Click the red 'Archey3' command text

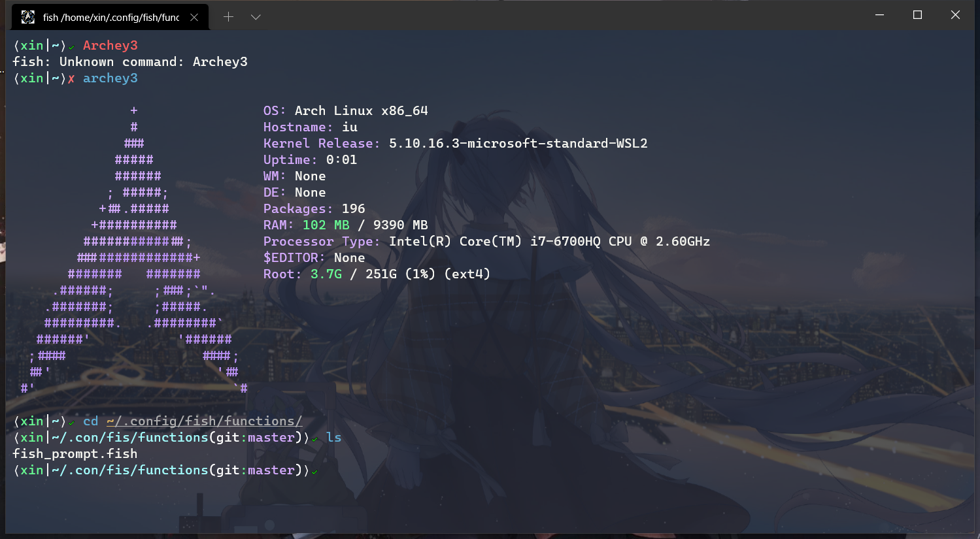pyautogui.click(x=110, y=45)
